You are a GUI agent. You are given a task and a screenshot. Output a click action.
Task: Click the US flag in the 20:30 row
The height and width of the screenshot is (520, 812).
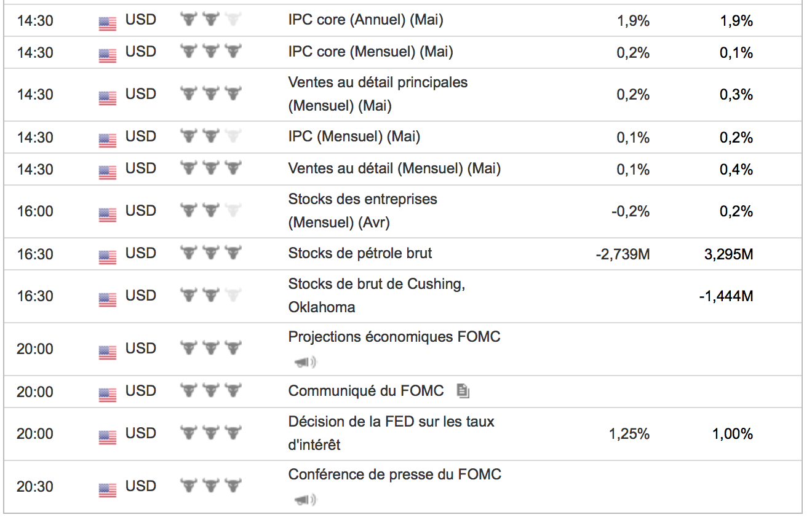108,490
